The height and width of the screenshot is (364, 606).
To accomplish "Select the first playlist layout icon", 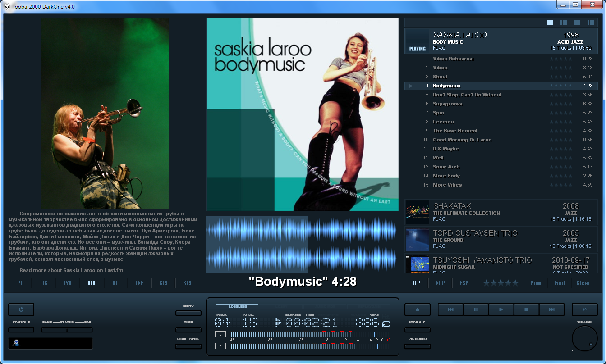I will 550,22.
